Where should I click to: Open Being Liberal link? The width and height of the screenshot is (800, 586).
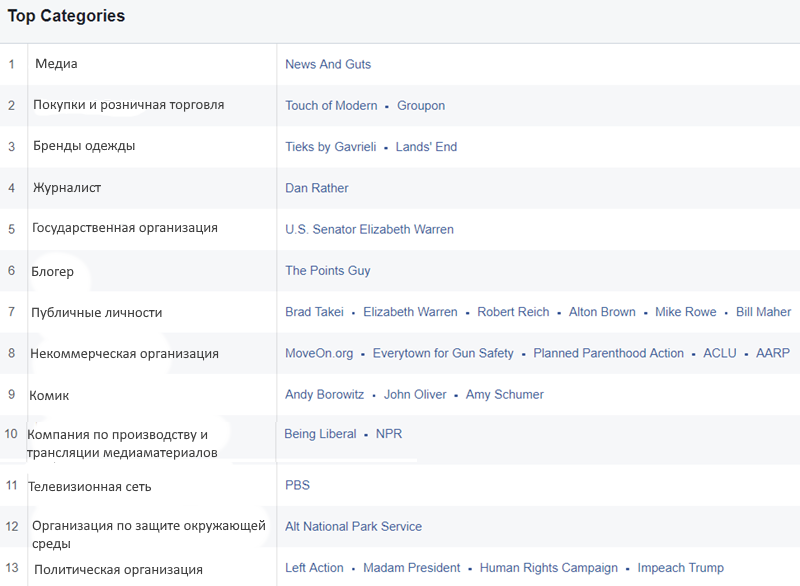pos(320,434)
